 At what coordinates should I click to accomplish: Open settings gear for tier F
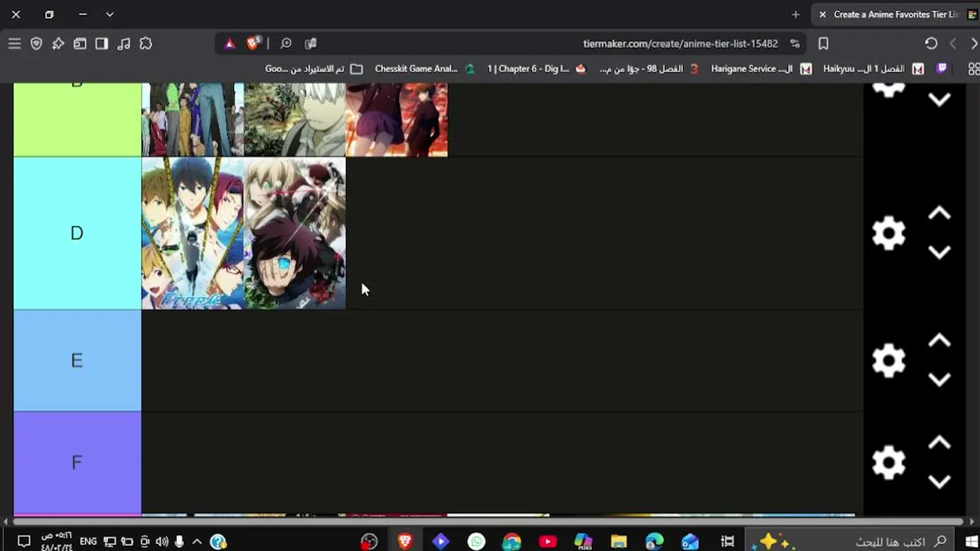click(x=889, y=462)
